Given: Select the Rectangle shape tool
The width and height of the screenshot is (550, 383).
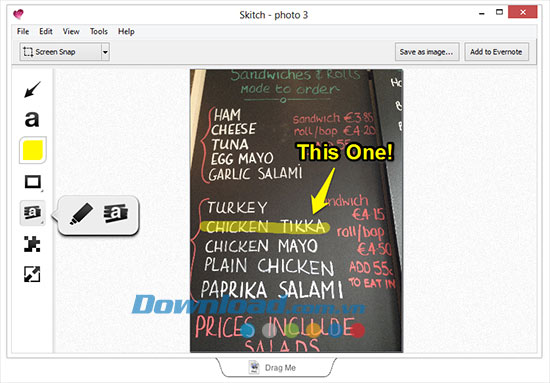Looking at the screenshot, I should [x=33, y=182].
